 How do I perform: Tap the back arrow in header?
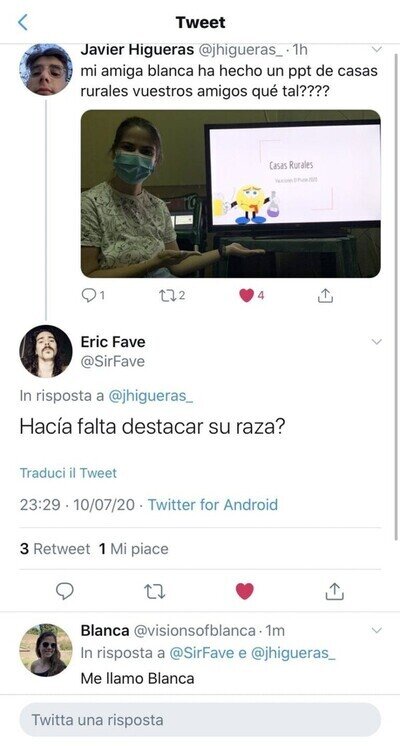pyautogui.click(x=22, y=22)
